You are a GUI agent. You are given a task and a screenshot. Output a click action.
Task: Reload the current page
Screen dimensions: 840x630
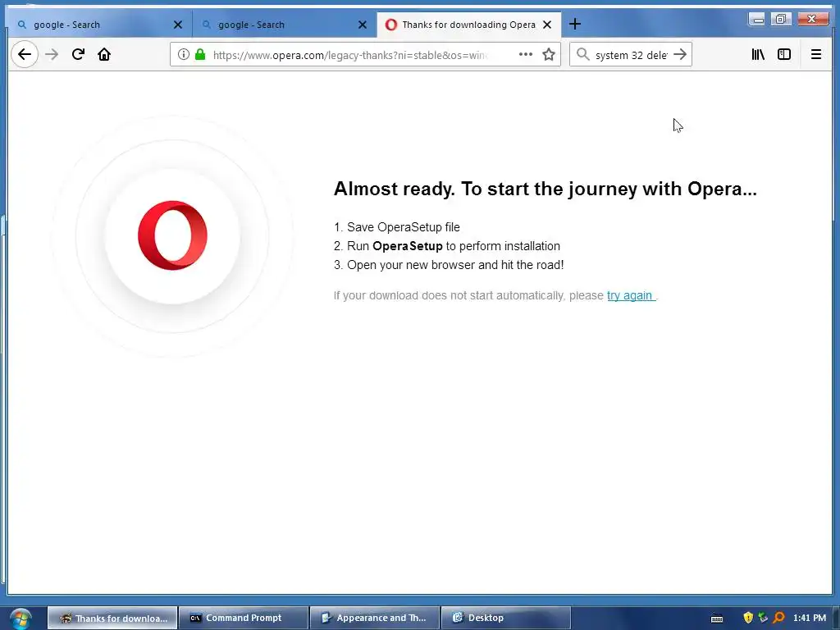click(78, 54)
